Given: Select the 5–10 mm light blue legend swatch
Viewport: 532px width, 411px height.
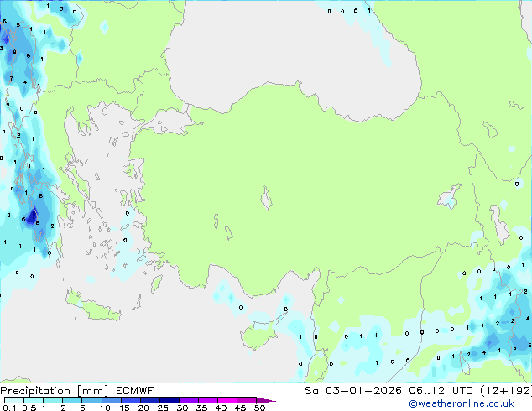Looking at the screenshot, I should (91, 400).
